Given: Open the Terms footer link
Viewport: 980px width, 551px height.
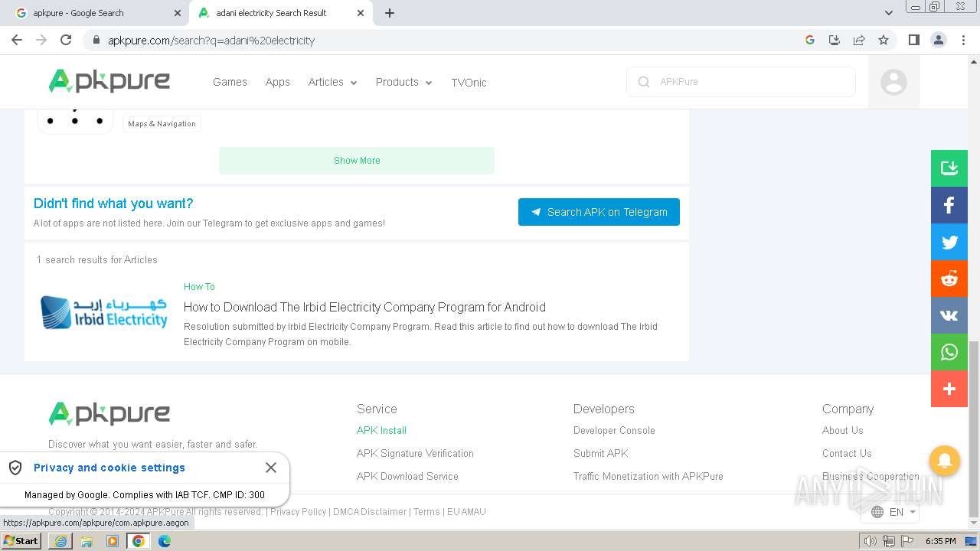Looking at the screenshot, I should (x=426, y=512).
